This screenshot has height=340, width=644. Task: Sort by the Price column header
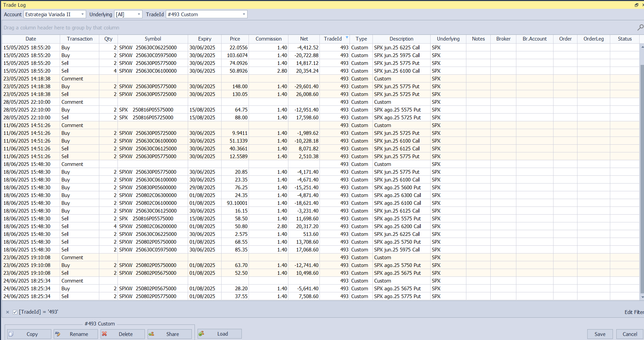coord(235,39)
